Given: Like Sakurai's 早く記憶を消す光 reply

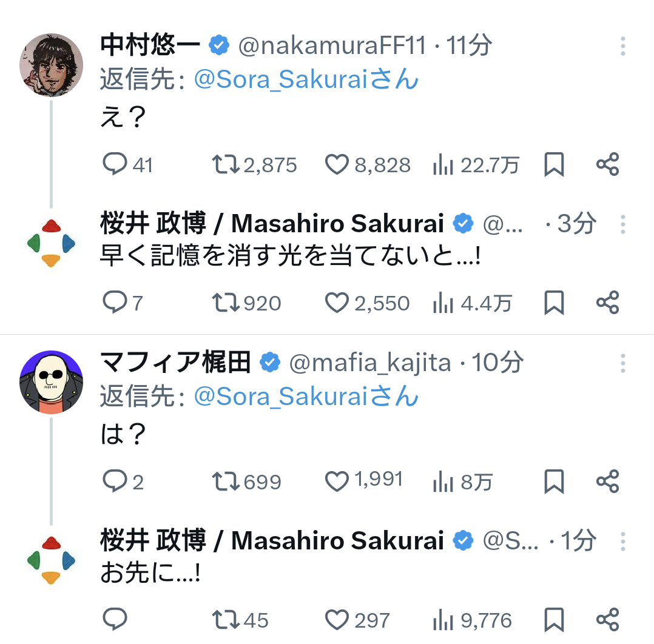Looking at the screenshot, I should coord(337,303).
